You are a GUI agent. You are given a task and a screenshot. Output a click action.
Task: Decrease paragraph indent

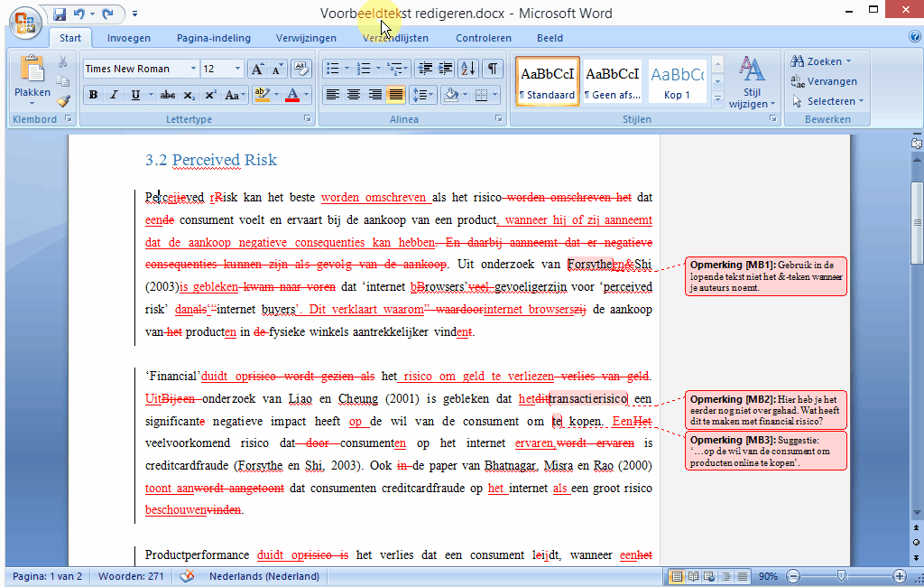click(425, 69)
